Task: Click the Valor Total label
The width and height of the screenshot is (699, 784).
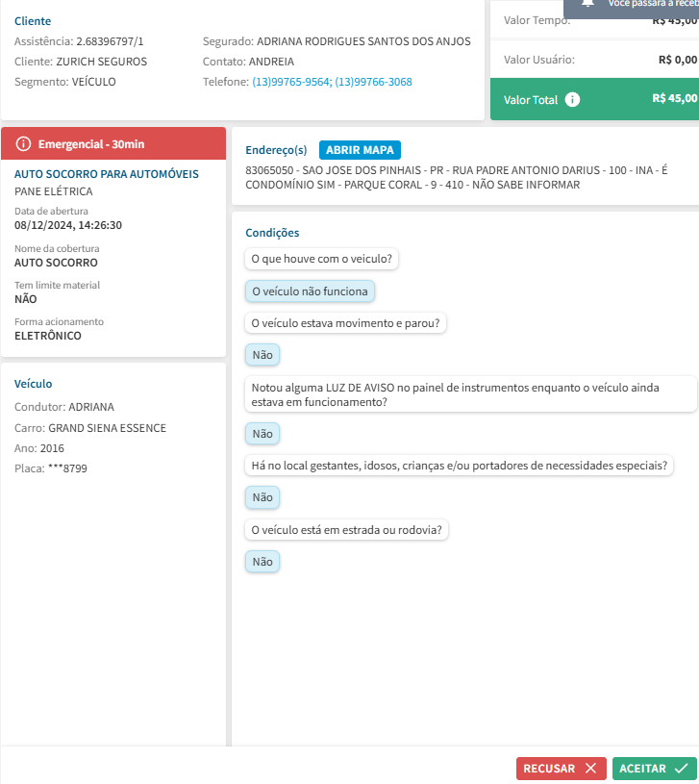Action: coord(531,100)
